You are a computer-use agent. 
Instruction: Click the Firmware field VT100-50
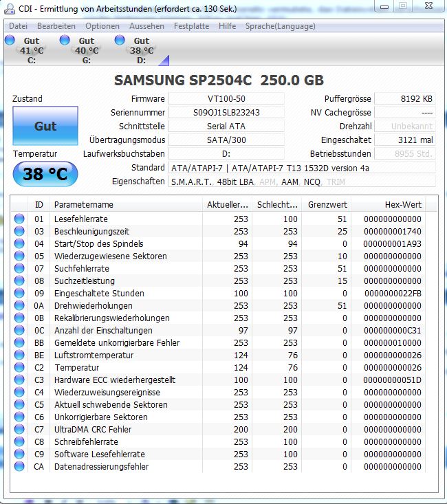tap(226, 99)
